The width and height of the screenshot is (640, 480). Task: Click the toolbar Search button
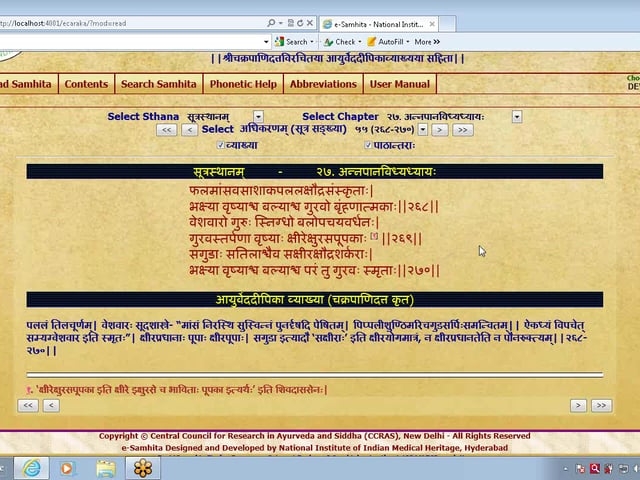point(291,42)
